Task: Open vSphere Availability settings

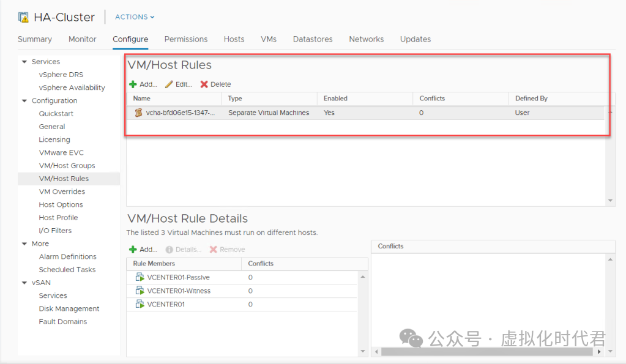Action: coord(72,87)
